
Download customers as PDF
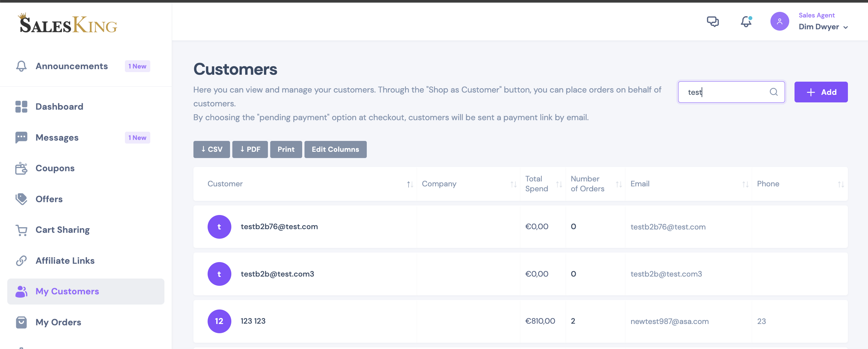click(250, 149)
